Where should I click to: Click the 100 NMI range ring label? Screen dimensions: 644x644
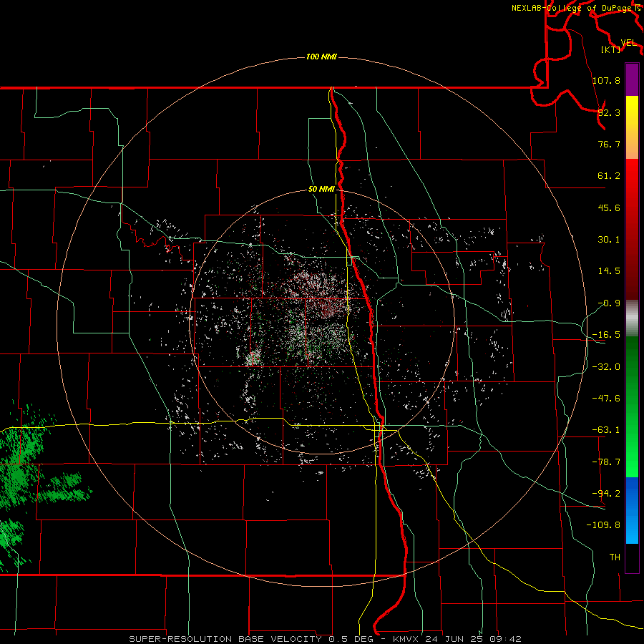tap(321, 57)
